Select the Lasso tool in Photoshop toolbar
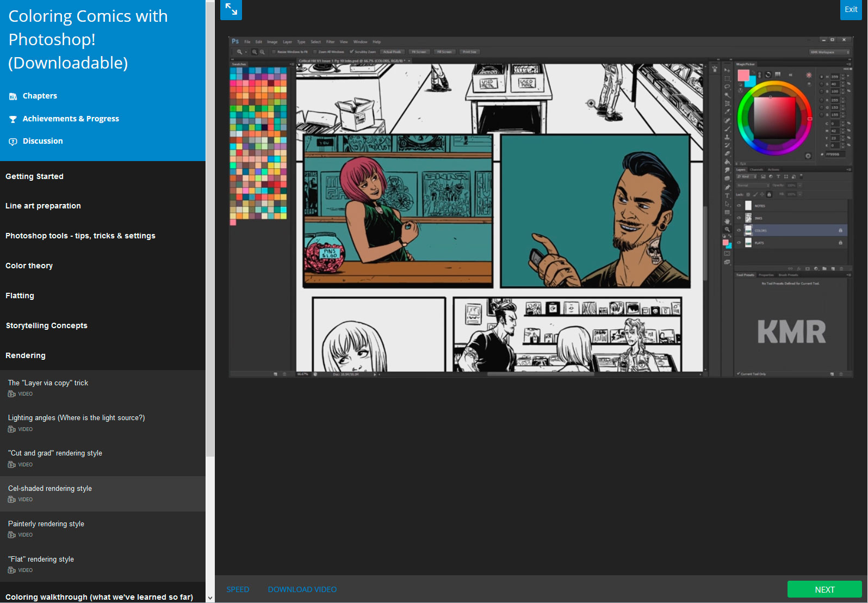The image size is (868, 603). [727, 87]
